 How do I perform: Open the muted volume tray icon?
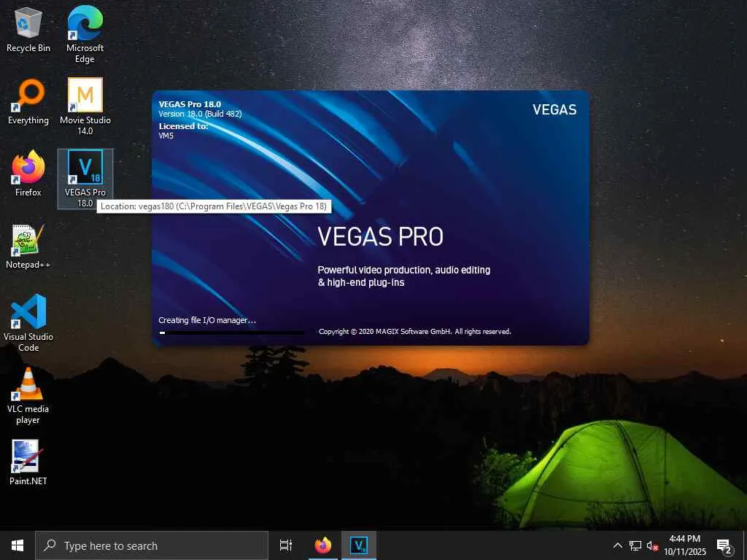[652, 545]
